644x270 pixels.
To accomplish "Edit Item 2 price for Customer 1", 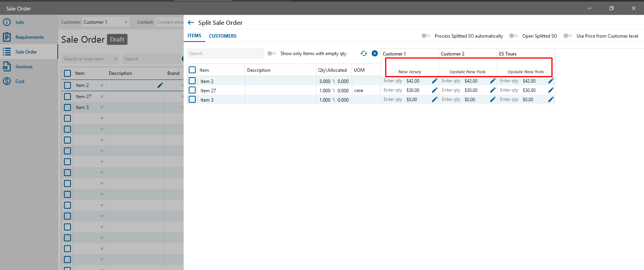I will pos(434,81).
